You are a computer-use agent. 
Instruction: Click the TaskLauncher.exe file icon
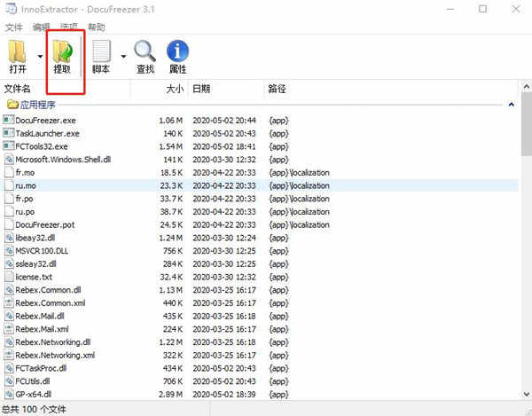[x=9, y=133]
